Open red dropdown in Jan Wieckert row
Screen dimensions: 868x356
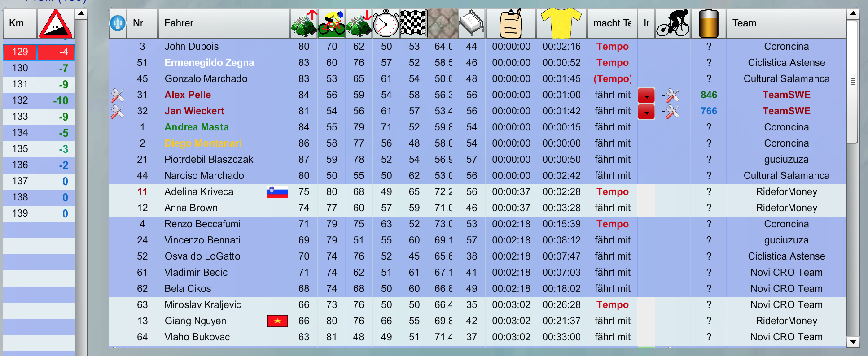pos(646,112)
